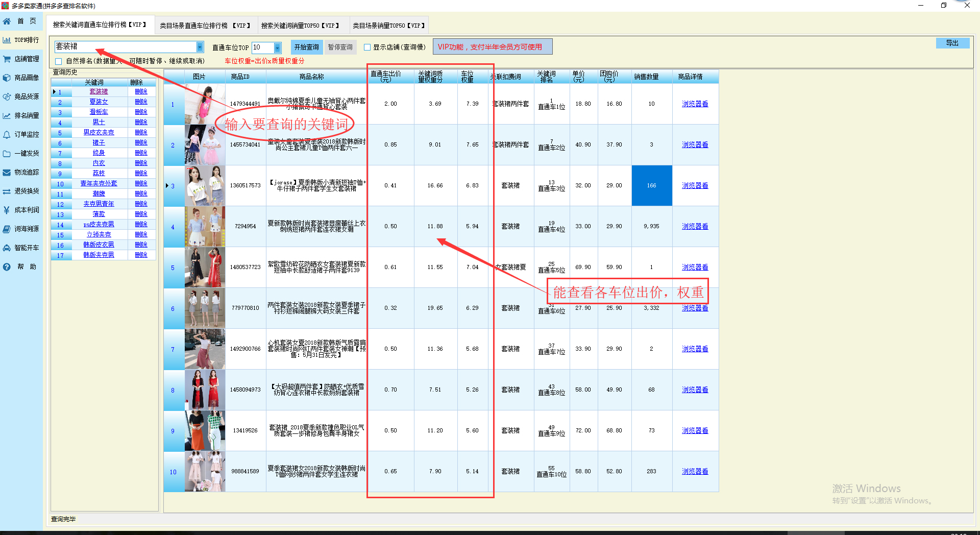
Task: Click column header 商品名称
Action: pos(316,77)
